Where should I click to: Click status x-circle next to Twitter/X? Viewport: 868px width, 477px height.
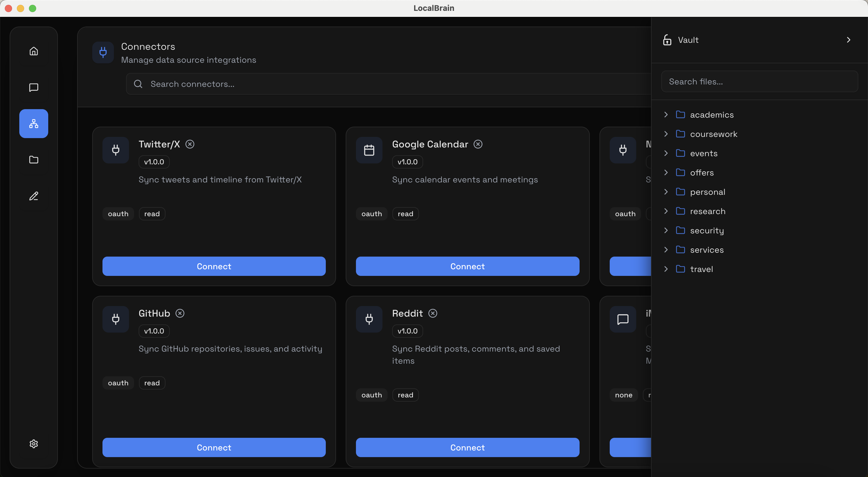(x=190, y=144)
